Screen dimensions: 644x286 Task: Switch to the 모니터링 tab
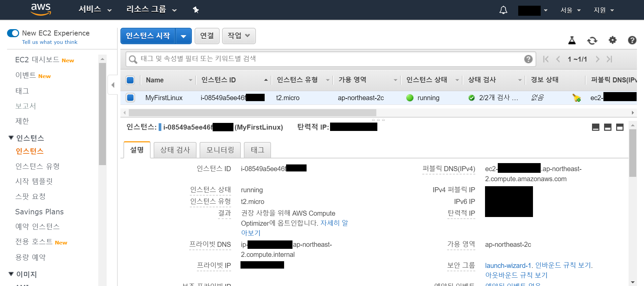(x=220, y=150)
